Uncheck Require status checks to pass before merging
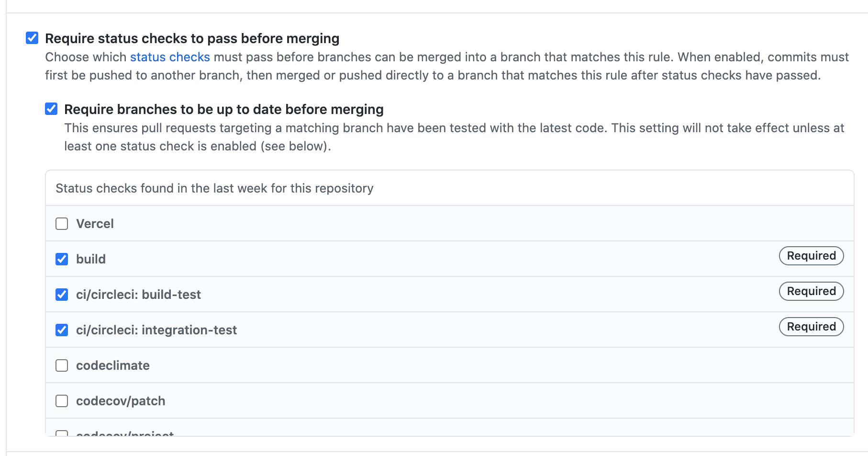The width and height of the screenshot is (868, 456). (x=32, y=38)
